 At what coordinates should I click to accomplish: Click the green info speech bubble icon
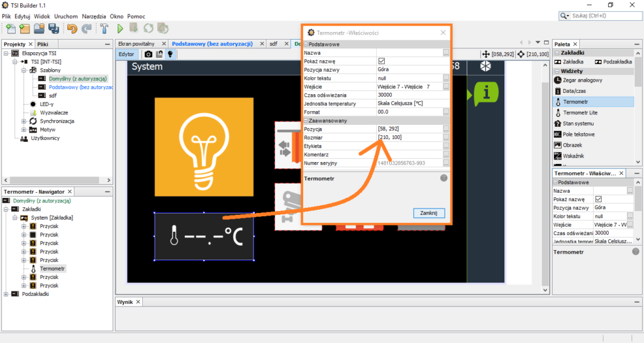486,94
